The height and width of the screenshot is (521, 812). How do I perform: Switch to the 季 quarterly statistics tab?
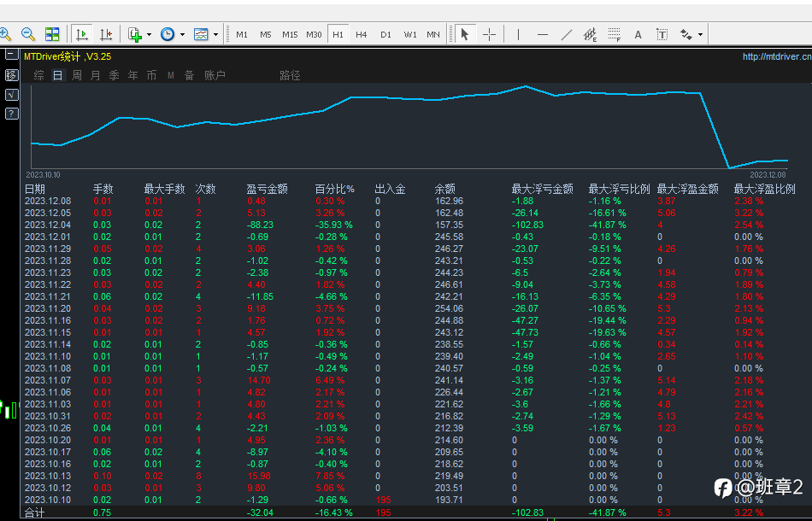(114, 75)
